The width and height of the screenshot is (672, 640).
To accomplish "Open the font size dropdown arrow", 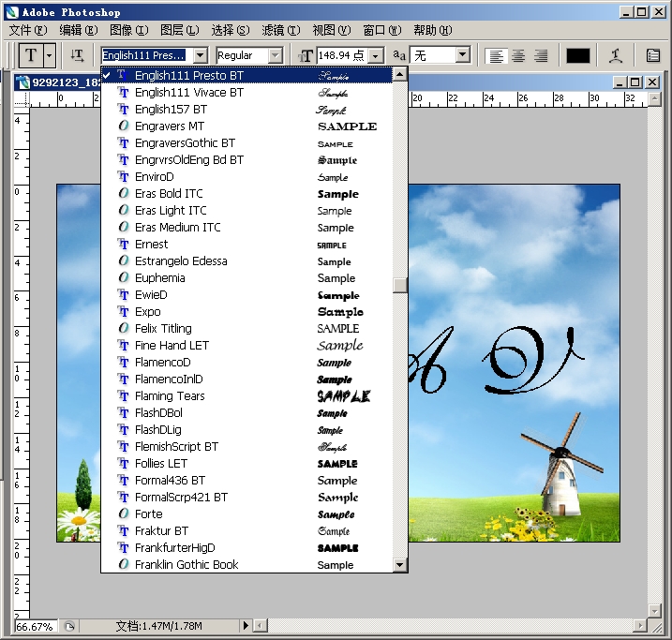I will [x=376, y=55].
